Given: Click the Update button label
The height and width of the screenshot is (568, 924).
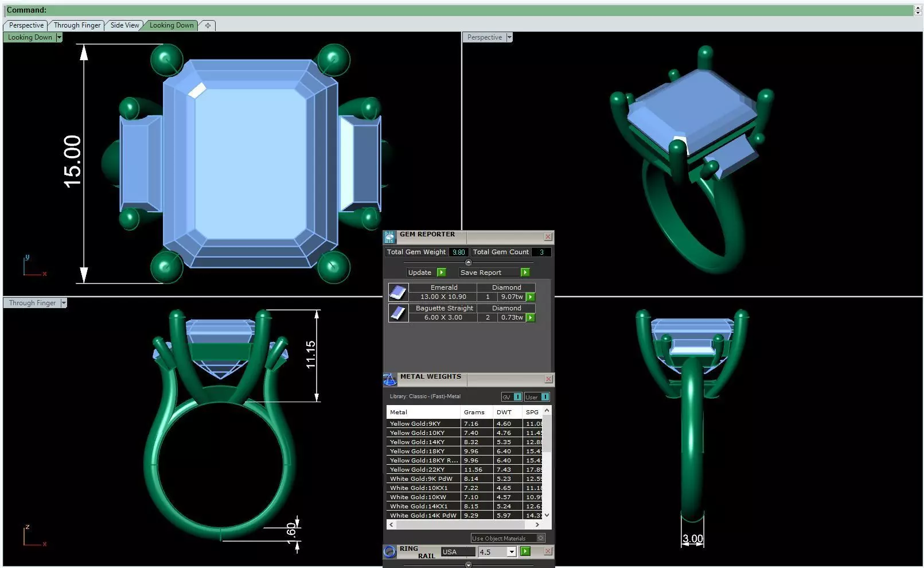Looking at the screenshot, I should click(419, 273).
